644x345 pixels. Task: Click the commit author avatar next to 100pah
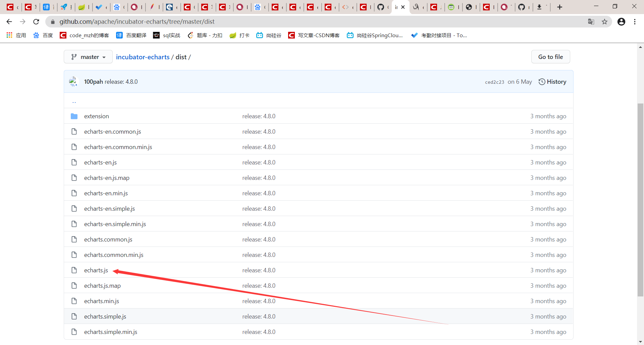pos(73,81)
